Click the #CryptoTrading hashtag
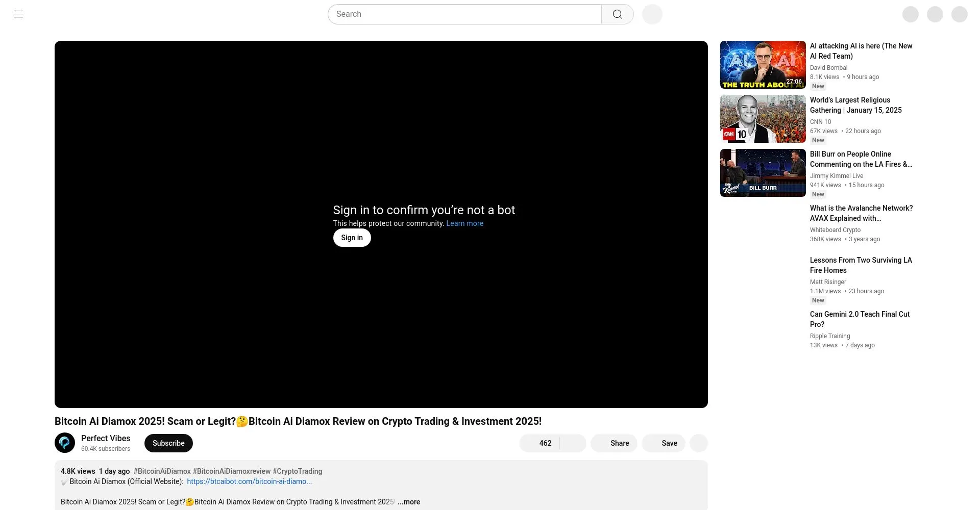This screenshot has width=980, height=510. 297,471
